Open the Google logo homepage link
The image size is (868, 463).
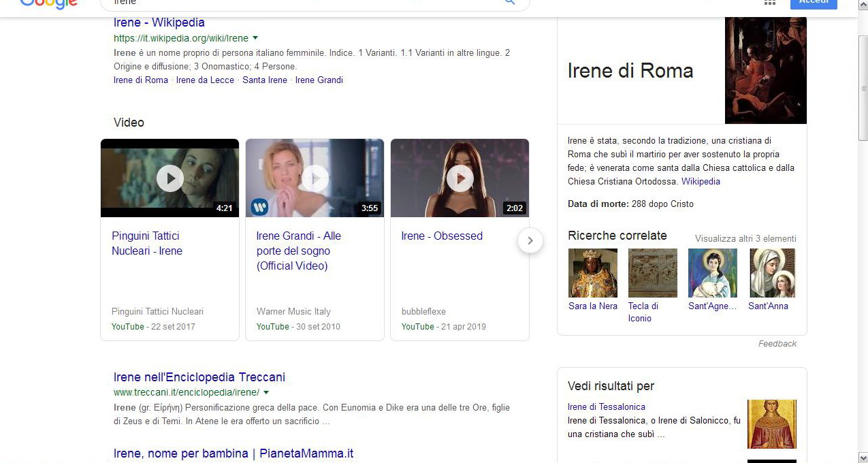48,3
